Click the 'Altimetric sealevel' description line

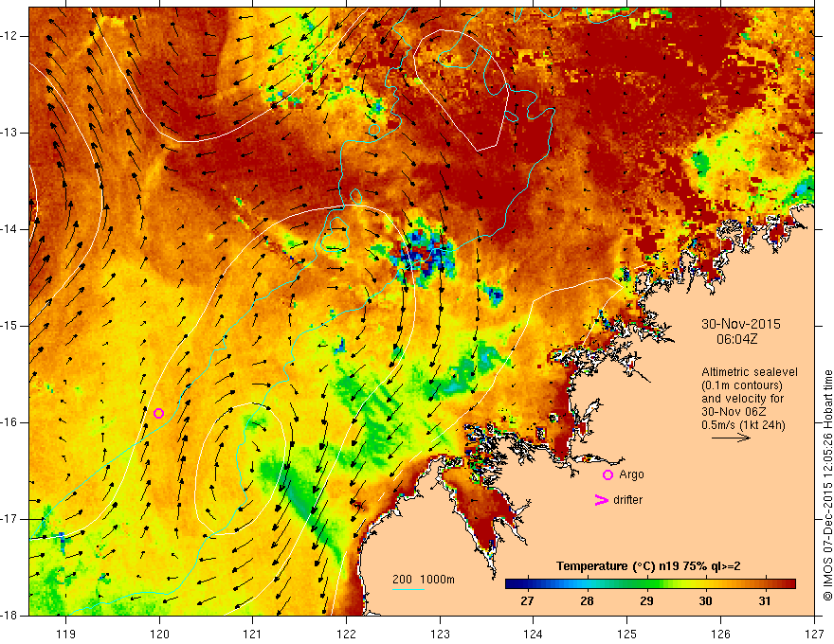(750, 372)
